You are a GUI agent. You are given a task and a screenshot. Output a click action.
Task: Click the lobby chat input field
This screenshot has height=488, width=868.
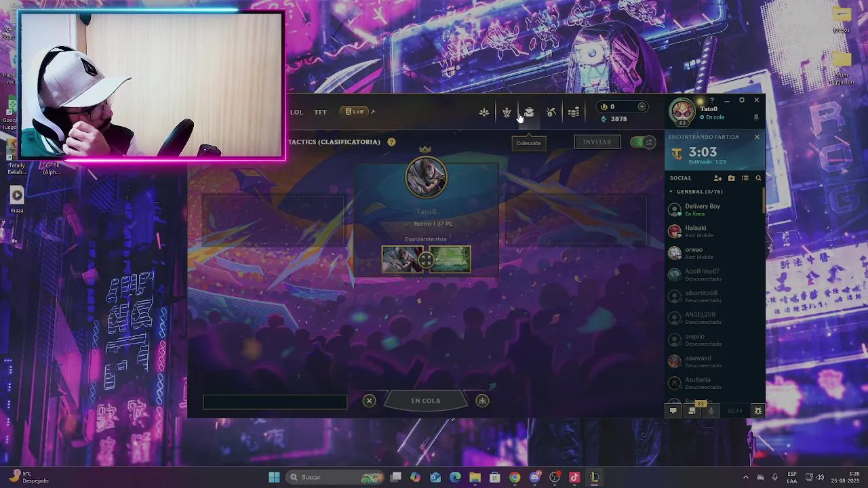(275, 402)
